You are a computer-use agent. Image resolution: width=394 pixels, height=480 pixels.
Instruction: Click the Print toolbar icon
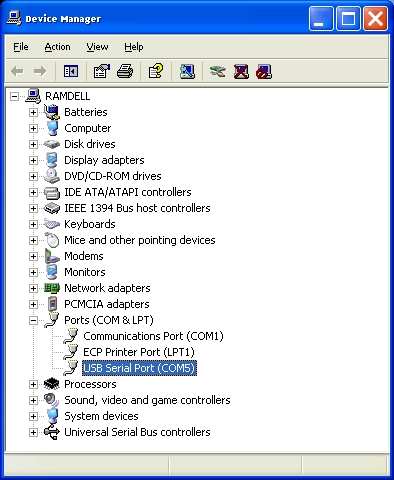tap(125, 71)
